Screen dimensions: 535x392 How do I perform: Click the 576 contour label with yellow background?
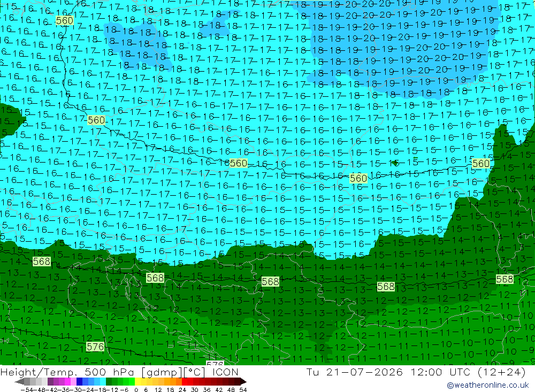[95, 347]
